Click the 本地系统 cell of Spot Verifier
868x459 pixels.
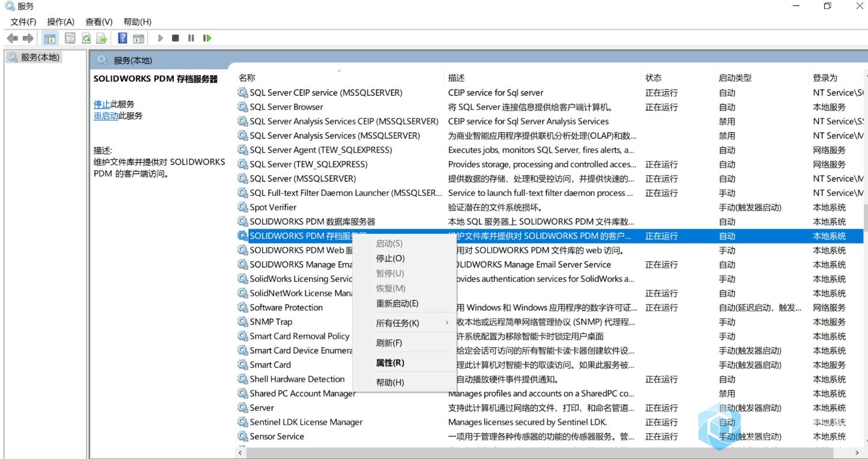pyautogui.click(x=830, y=207)
